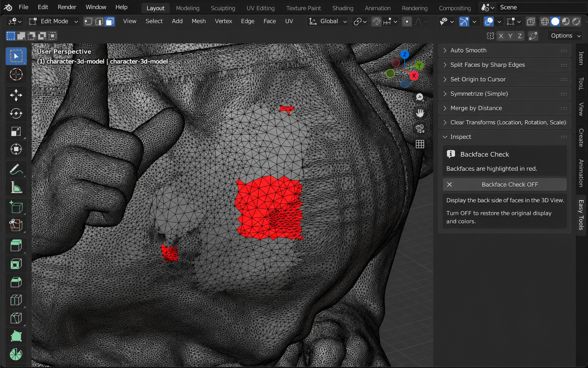Screen dimensions: 588x368
Task: Open the Options dropdown
Action: coord(565,36)
